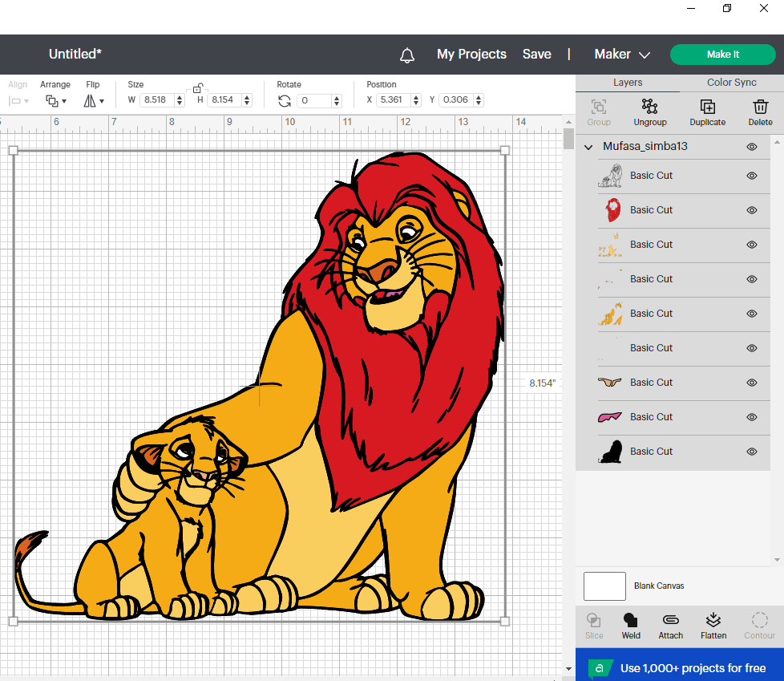Click the Height stepper arrows
The width and height of the screenshot is (784, 681).
(x=246, y=100)
